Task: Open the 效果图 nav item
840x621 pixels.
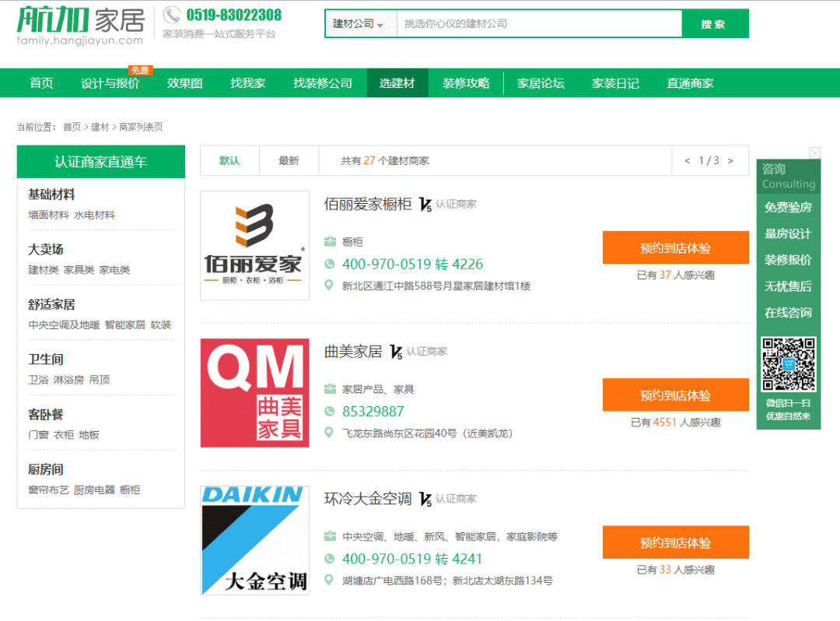Action: [x=185, y=83]
